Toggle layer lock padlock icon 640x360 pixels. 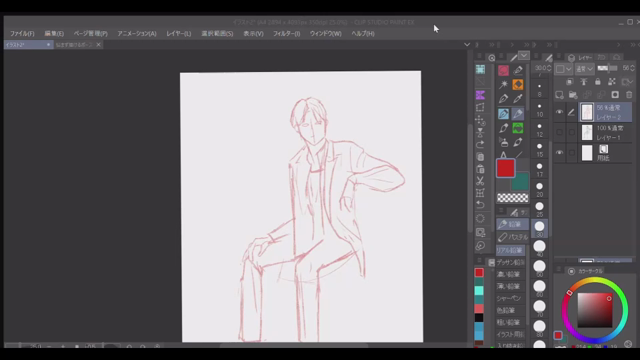pyautogui.click(x=598, y=82)
